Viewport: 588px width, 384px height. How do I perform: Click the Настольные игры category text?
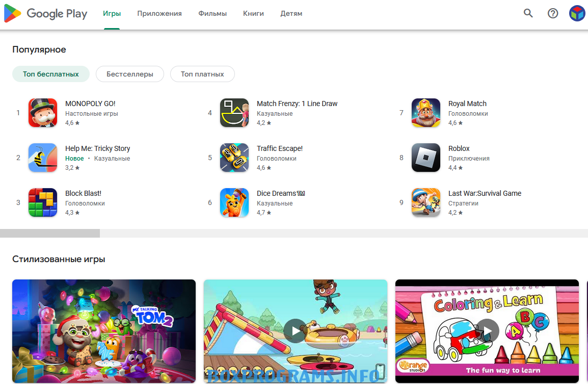pos(92,113)
